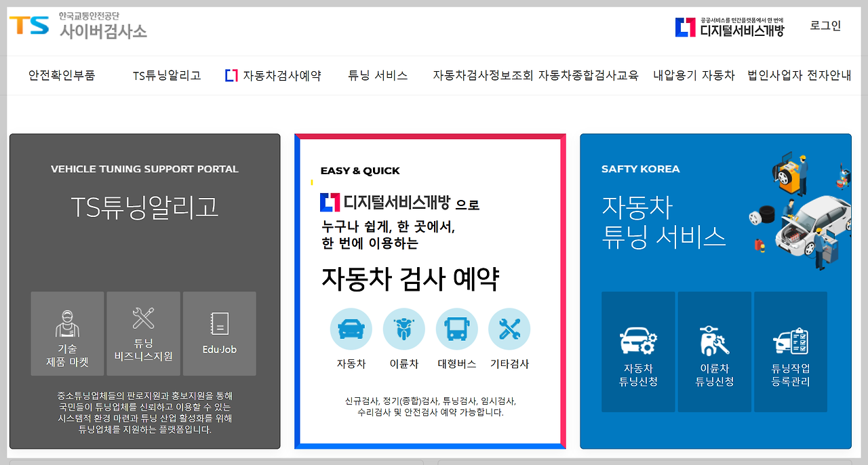Viewport: 868px width, 465px height.
Task: Click the SAFTY KOREA label
Action: 640,169
